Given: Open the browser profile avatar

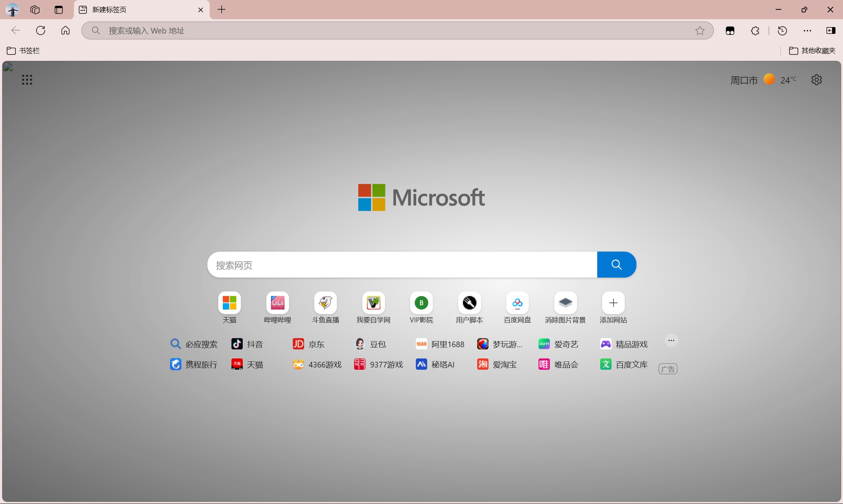Looking at the screenshot, I should pos(12,9).
